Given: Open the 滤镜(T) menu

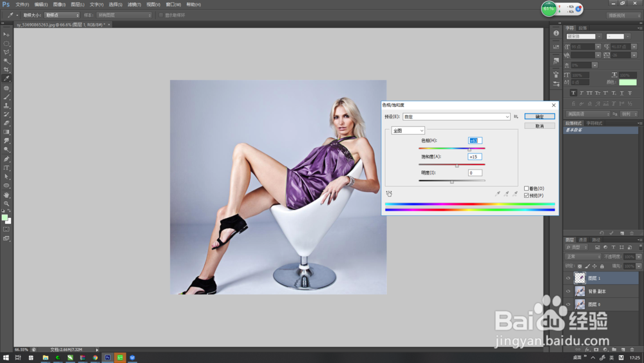Looking at the screenshot, I should [x=135, y=5].
